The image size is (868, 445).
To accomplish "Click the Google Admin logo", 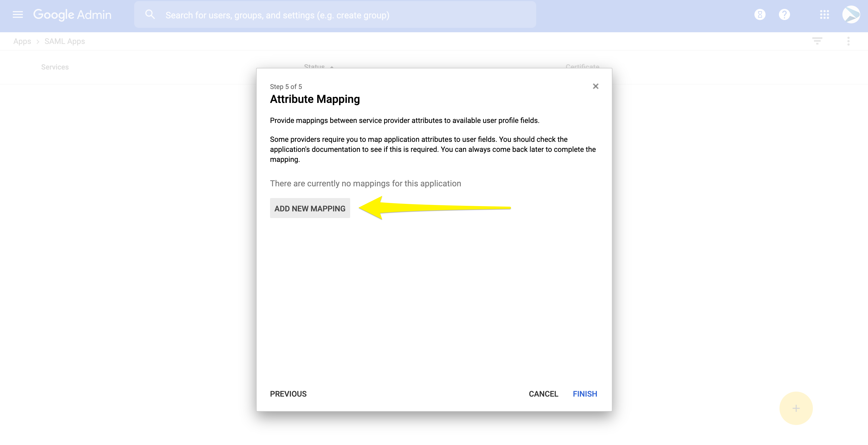I will [72, 15].
